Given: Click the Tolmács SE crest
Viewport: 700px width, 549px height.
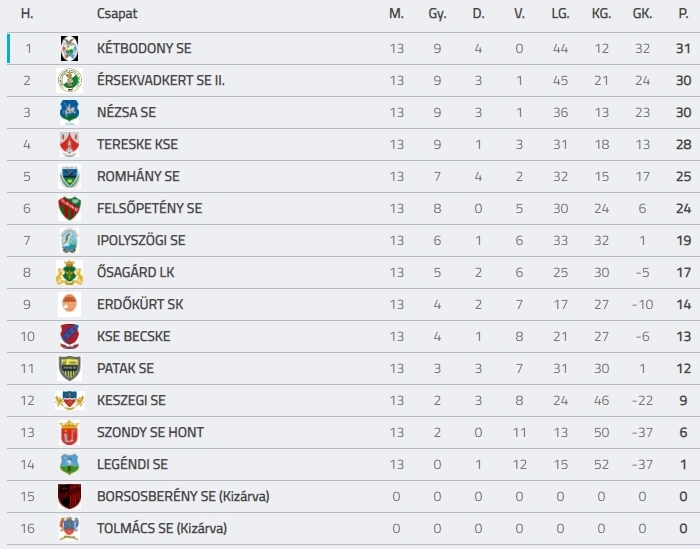Looking at the screenshot, I should (69, 528).
